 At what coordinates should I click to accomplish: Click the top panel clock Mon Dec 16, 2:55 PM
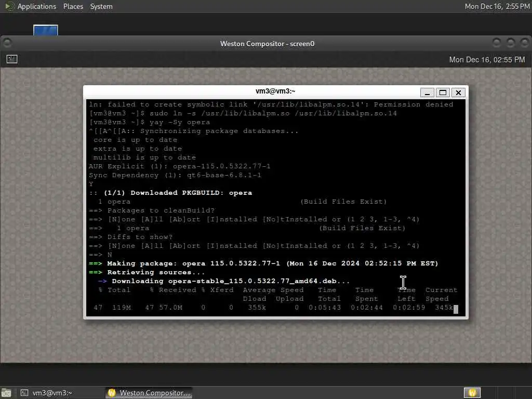[x=497, y=6]
